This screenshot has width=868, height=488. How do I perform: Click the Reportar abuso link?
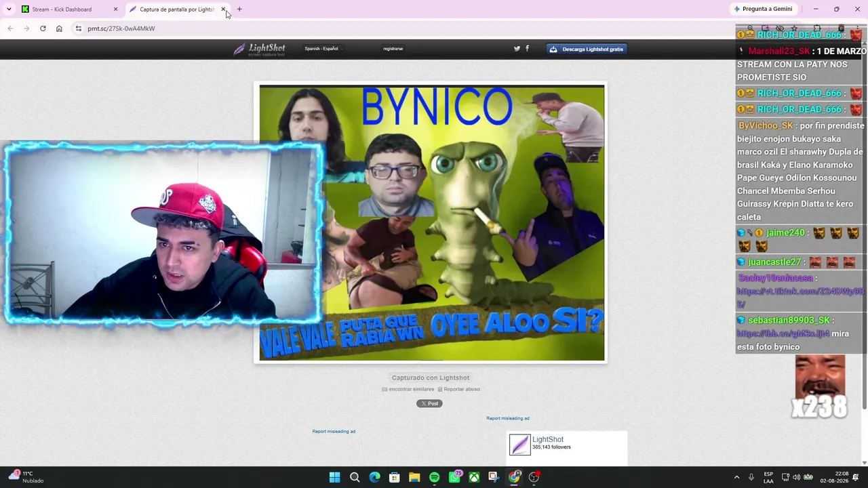tap(458, 389)
